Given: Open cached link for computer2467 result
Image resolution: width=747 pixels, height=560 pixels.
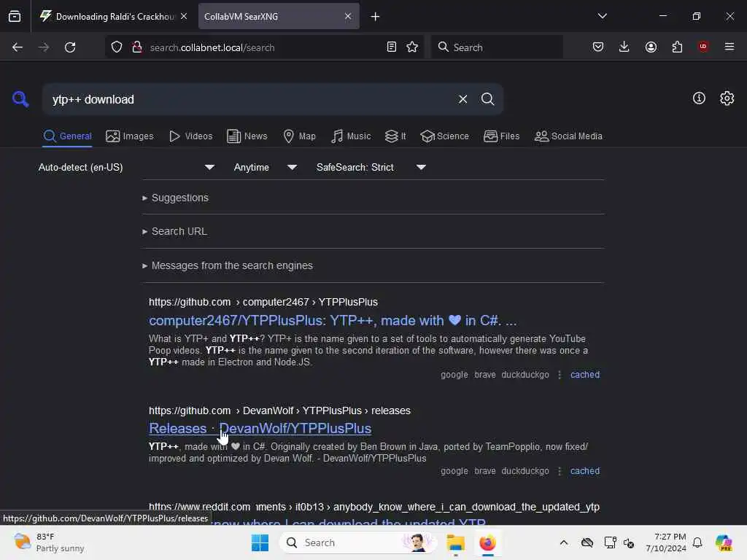Looking at the screenshot, I should (584, 375).
